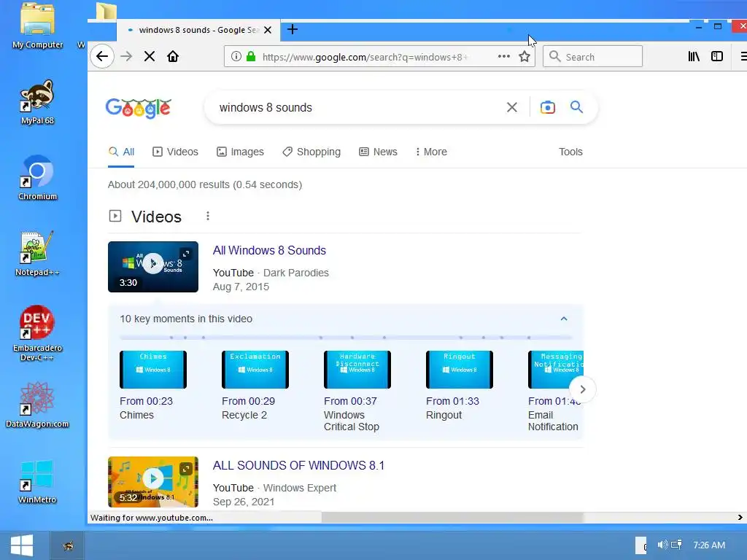
Task: Focus the browser toolbar Search box
Action: (593, 57)
